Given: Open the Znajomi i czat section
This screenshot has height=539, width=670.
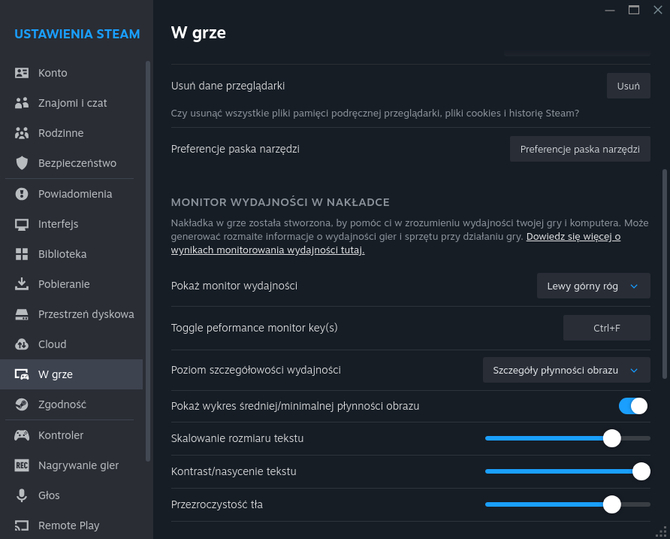Looking at the screenshot, I should 71,103.
